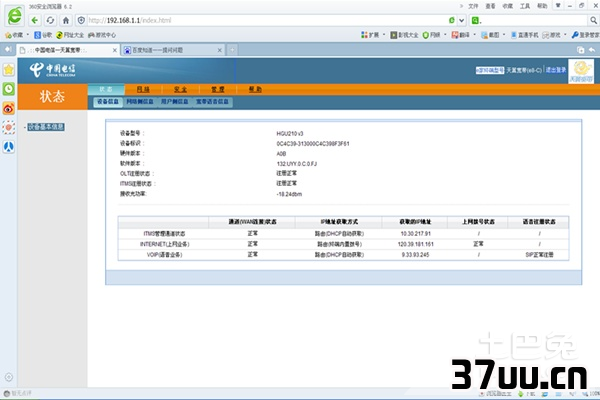The image size is (600, 400).
Task: Go to the browser home page icon
Action: [x=66, y=20]
